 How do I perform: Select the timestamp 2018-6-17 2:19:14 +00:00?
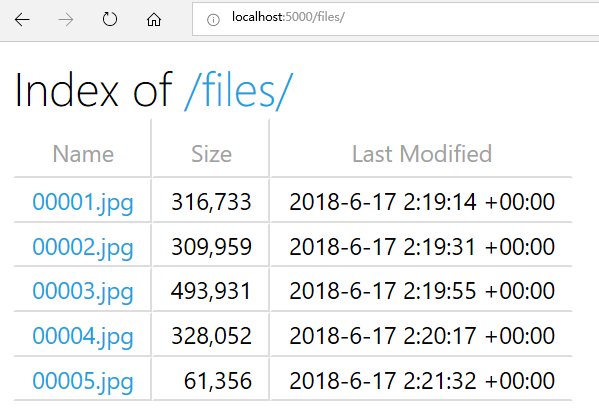click(x=422, y=202)
